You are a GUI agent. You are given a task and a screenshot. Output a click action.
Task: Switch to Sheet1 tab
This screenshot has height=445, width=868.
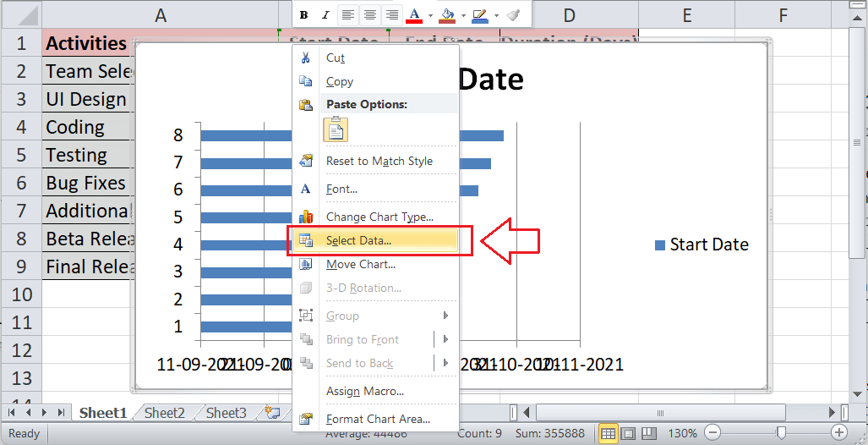(x=103, y=413)
